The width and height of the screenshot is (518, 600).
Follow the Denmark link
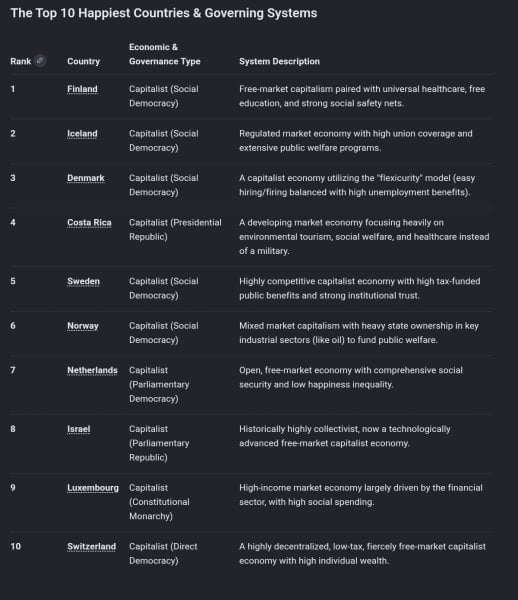(x=86, y=178)
